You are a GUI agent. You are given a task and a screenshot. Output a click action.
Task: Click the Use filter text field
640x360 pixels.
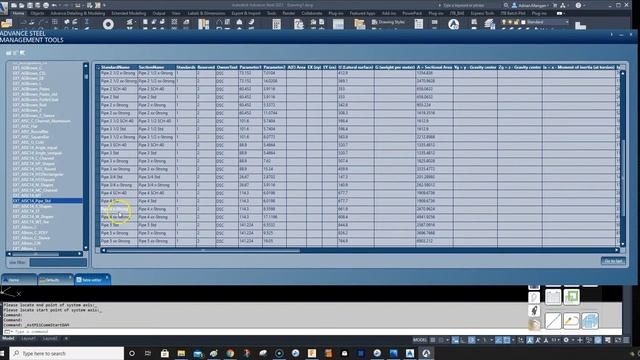point(58,262)
